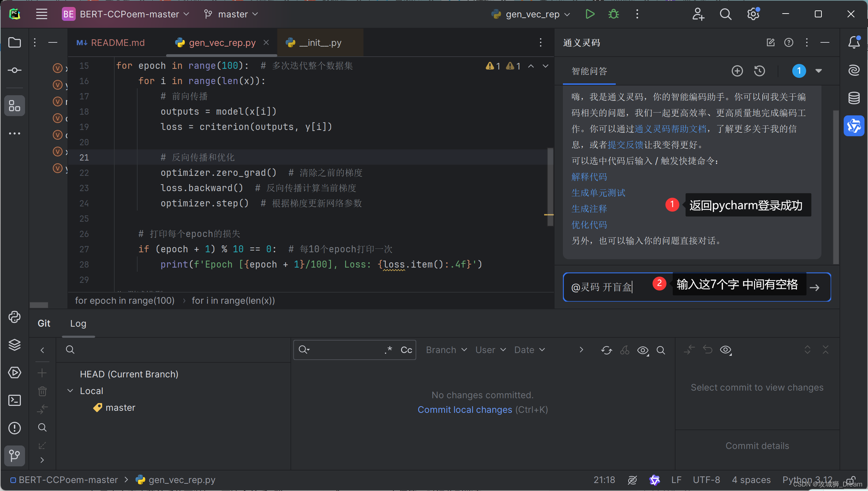
Task: Open the Terminal tool window
Action: click(x=15, y=400)
